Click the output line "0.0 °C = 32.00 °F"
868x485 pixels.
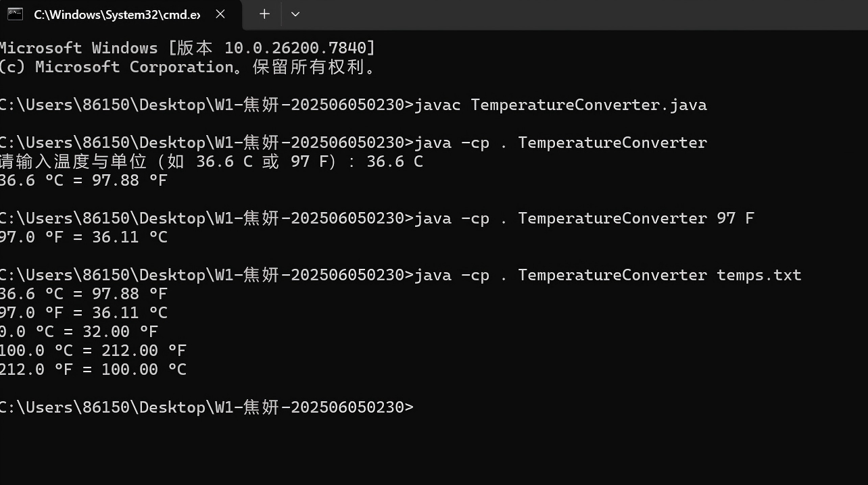(x=78, y=332)
